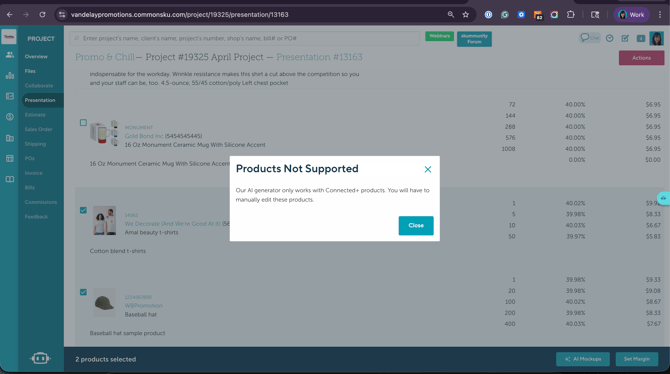The height and width of the screenshot is (374, 670).
Task: Reload the current page
Action: (42, 15)
